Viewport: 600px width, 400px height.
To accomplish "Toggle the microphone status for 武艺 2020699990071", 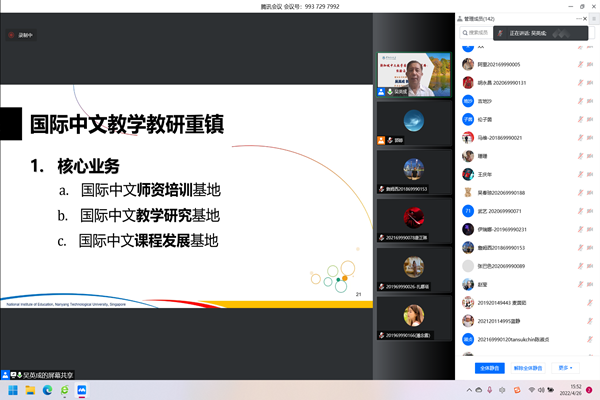I will pyautogui.click(x=579, y=211).
